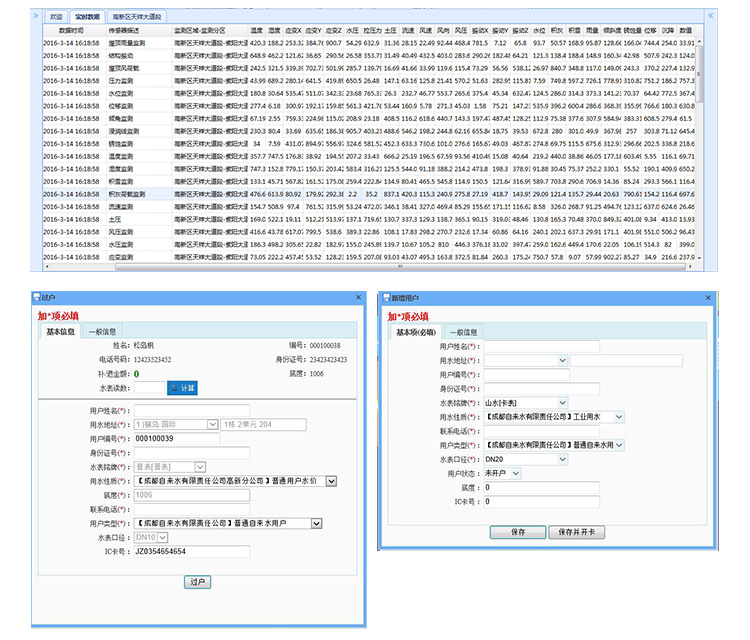
Task: Open the 欢迎 tab
Action: pos(56,17)
